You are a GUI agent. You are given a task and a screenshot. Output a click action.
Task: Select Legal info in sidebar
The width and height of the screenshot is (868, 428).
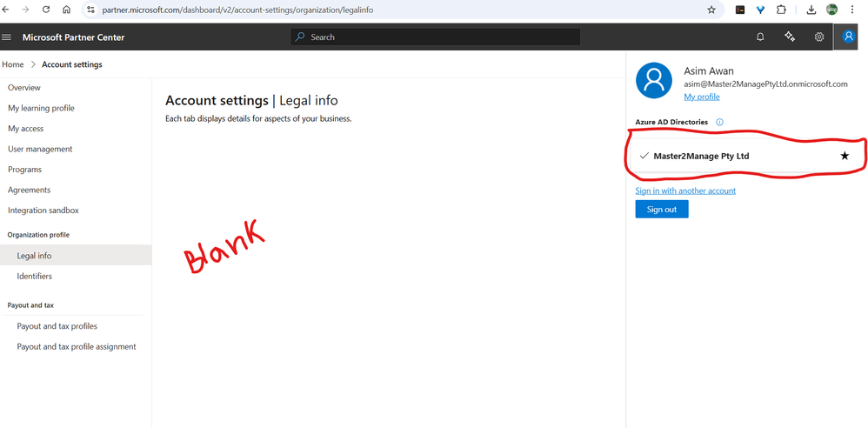click(x=76, y=255)
